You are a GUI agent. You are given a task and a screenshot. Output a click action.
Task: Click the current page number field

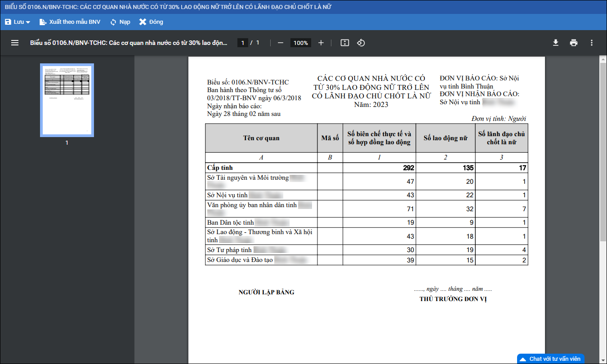click(243, 43)
